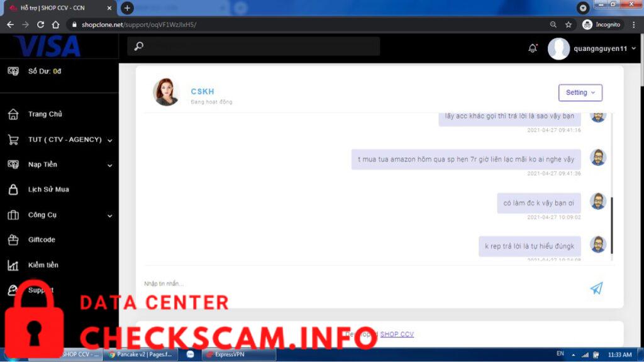
Task: Click the Kiếm tiền chart icon
Action: point(13,265)
